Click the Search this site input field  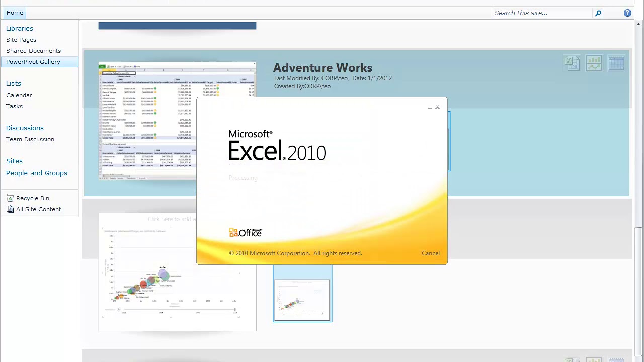[x=542, y=13]
